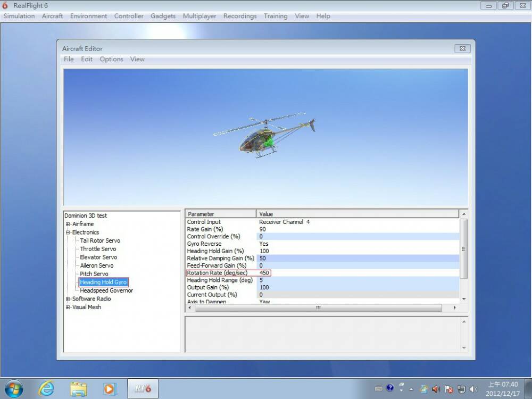This screenshot has width=532, height=399.
Task: Expand the Software Radio tree node
Action: [68, 299]
